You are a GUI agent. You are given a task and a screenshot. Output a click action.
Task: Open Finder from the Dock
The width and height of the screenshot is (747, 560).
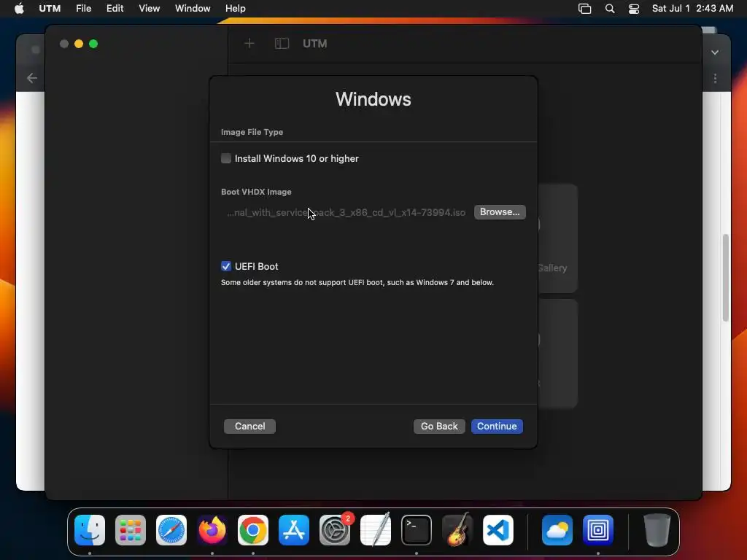click(x=90, y=530)
